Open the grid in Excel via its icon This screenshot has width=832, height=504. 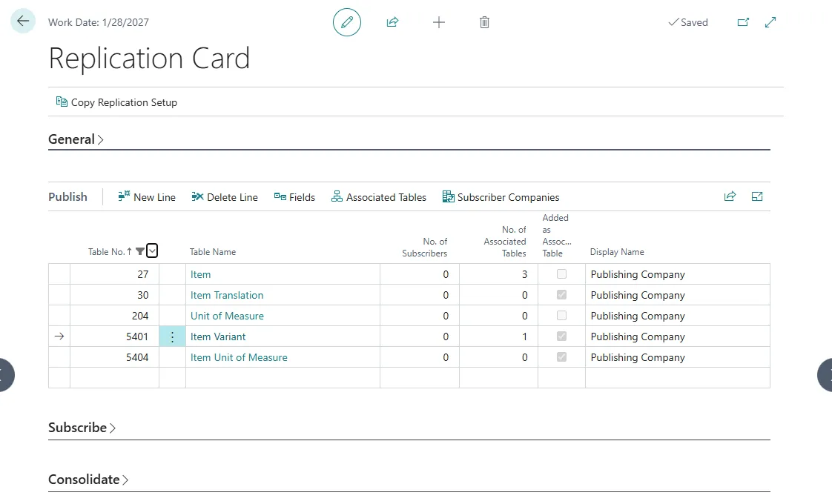[756, 196]
